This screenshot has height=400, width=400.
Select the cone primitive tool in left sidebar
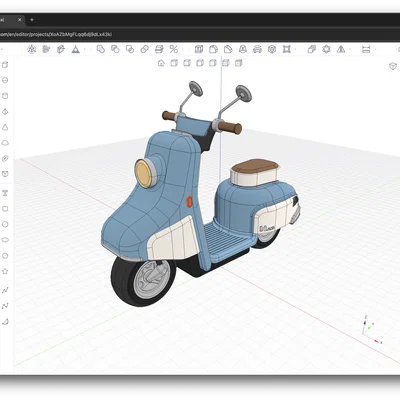5,127
